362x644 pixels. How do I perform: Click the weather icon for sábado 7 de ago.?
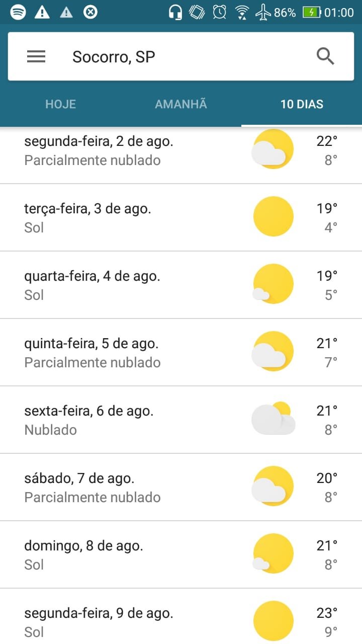(273, 487)
